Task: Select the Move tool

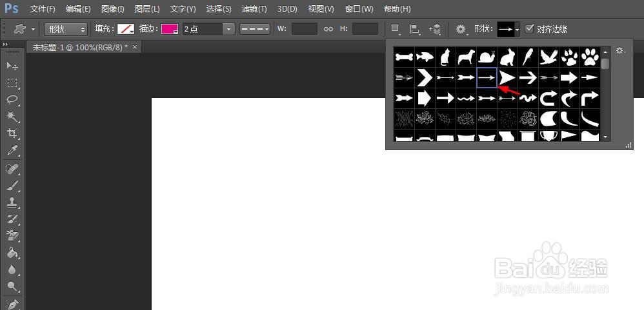Action: coord(12,66)
